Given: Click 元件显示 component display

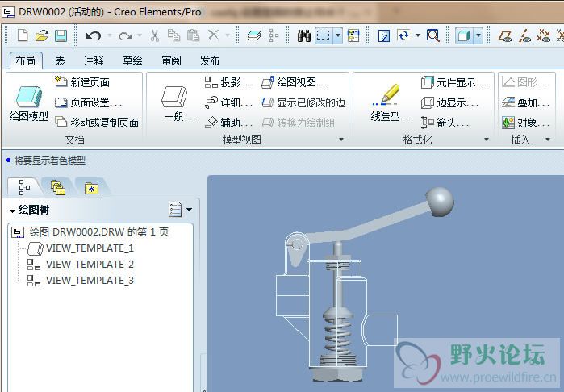Looking at the screenshot, I should click(454, 82).
